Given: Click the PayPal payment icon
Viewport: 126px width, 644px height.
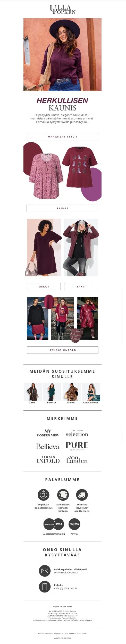Looking at the screenshot, I should coord(74,524).
